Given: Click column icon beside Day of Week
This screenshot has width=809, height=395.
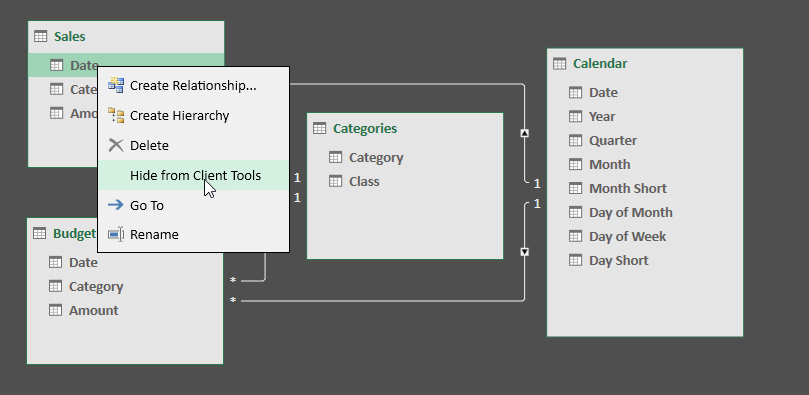Looking at the screenshot, I should (x=575, y=236).
